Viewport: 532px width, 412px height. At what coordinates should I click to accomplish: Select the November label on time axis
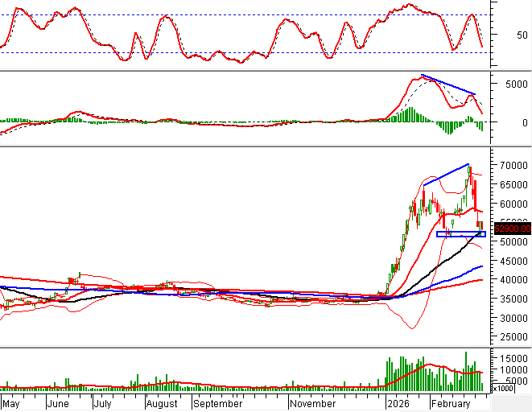coord(315,401)
